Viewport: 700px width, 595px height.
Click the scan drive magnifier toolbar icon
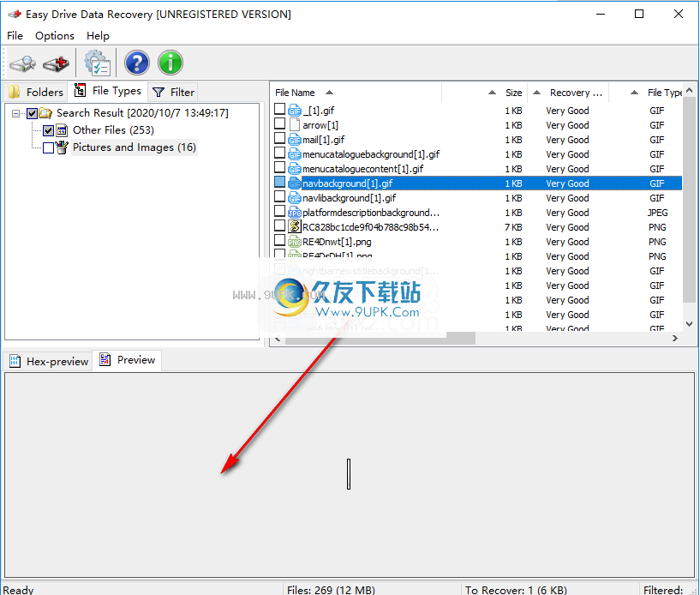(23, 63)
